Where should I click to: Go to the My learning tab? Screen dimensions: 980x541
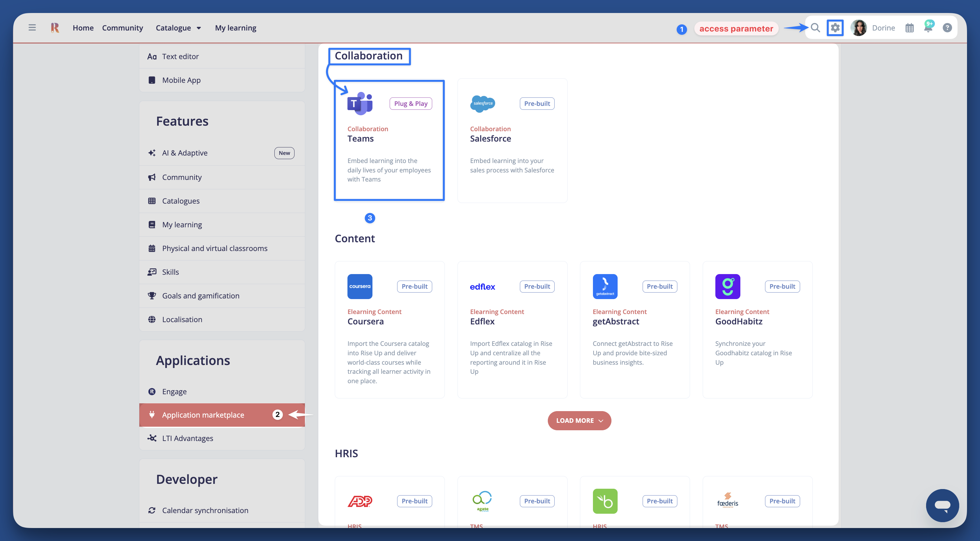(x=235, y=28)
